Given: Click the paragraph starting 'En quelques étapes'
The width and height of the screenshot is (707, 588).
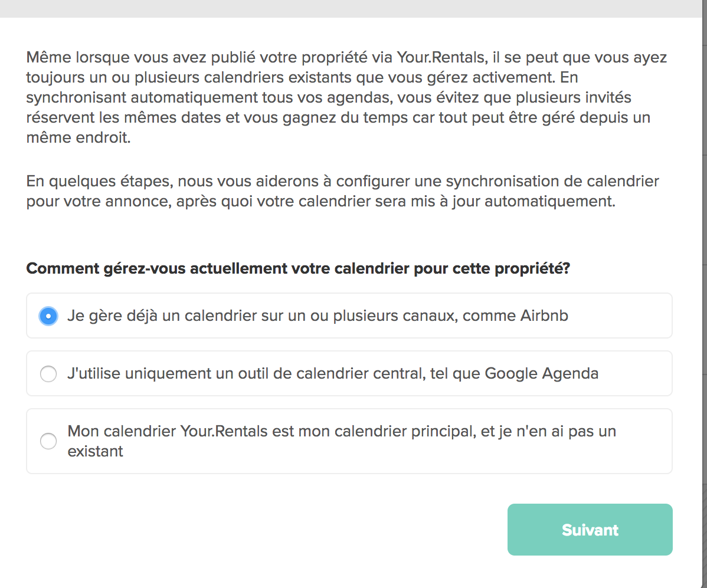Looking at the screenshot, I should (x=343, y=190).
